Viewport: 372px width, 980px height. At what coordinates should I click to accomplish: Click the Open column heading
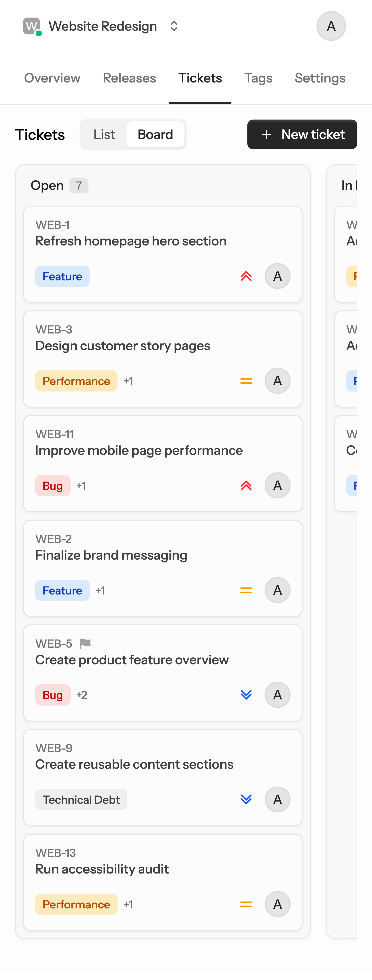47,186
